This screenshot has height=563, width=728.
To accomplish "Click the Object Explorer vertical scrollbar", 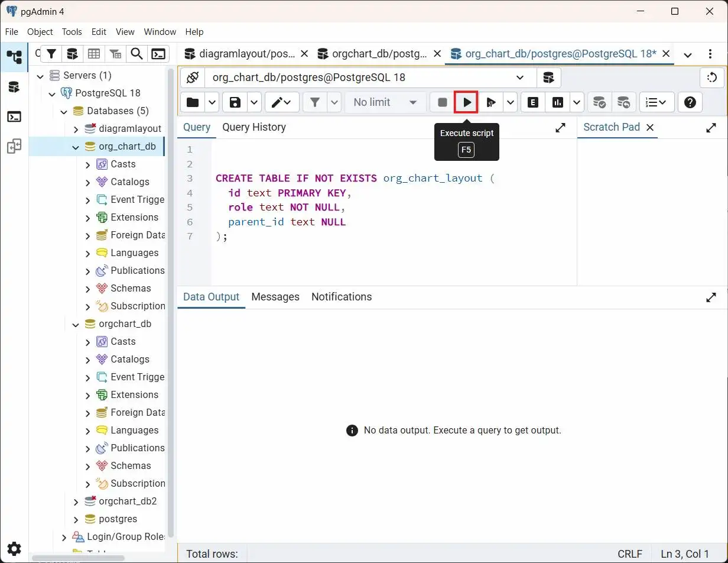I will pyautogui.click(x=171, y=302).
